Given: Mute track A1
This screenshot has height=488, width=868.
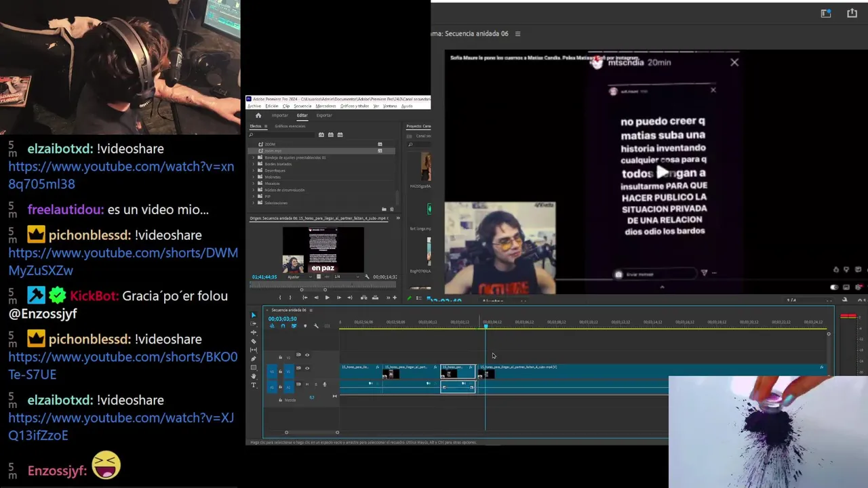Looking at the screenshot, I should 307,384.
